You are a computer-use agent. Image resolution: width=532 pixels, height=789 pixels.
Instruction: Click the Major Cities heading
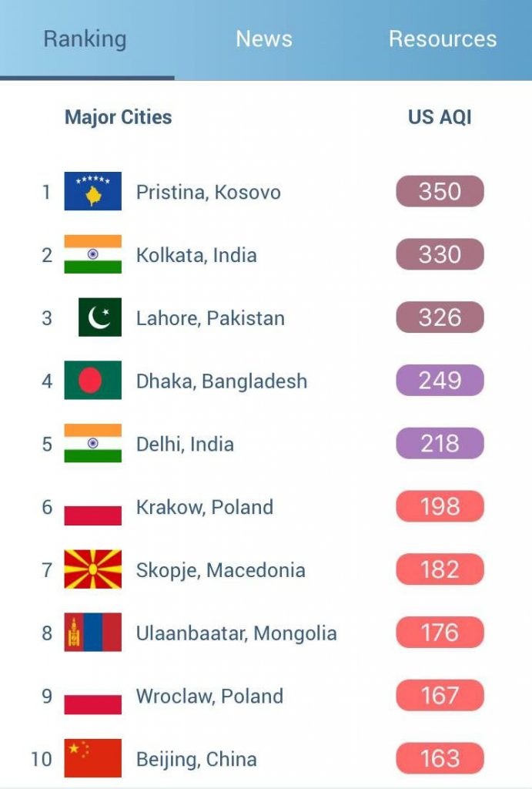coord(117,116)
